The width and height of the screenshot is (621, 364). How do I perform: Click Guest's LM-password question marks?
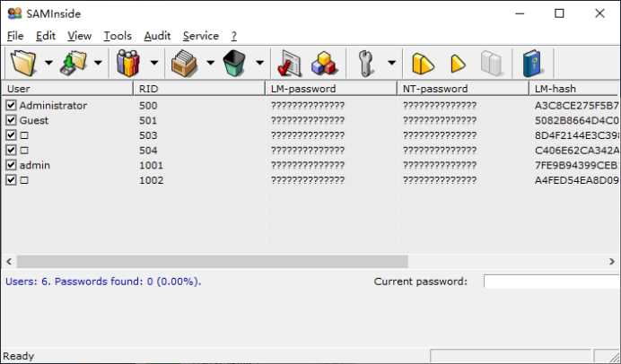coord(308,120)
